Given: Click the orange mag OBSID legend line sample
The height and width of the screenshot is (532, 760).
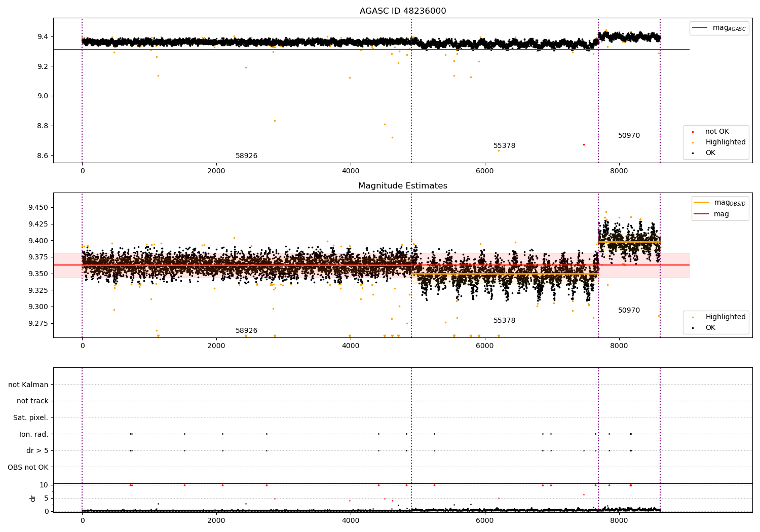Looking at the screenshot, I should pyautogui.click(x=702, y=203).
